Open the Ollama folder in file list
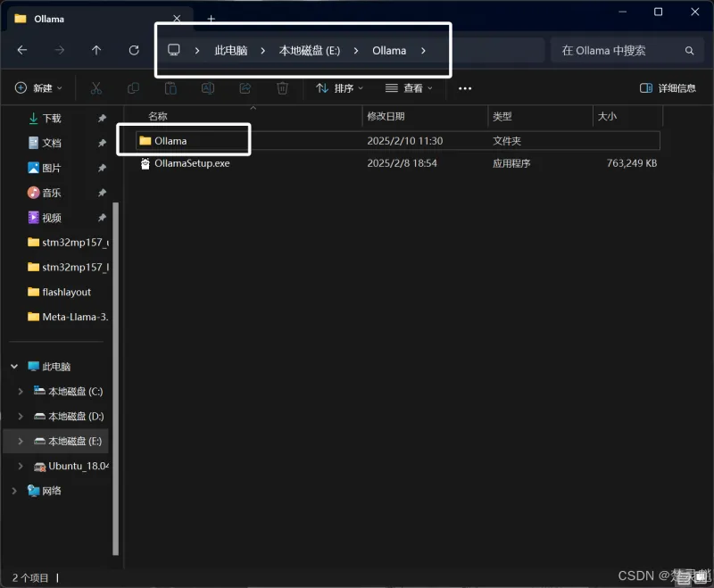This screenshot has height=588, width=714. pyautogui.click(x=170, y=140)
